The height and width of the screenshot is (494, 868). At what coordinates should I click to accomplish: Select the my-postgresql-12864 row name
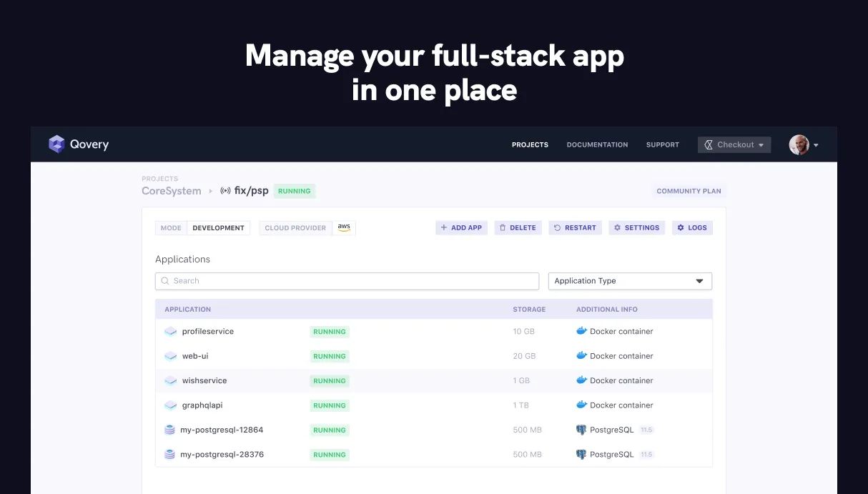pos(222,430)
